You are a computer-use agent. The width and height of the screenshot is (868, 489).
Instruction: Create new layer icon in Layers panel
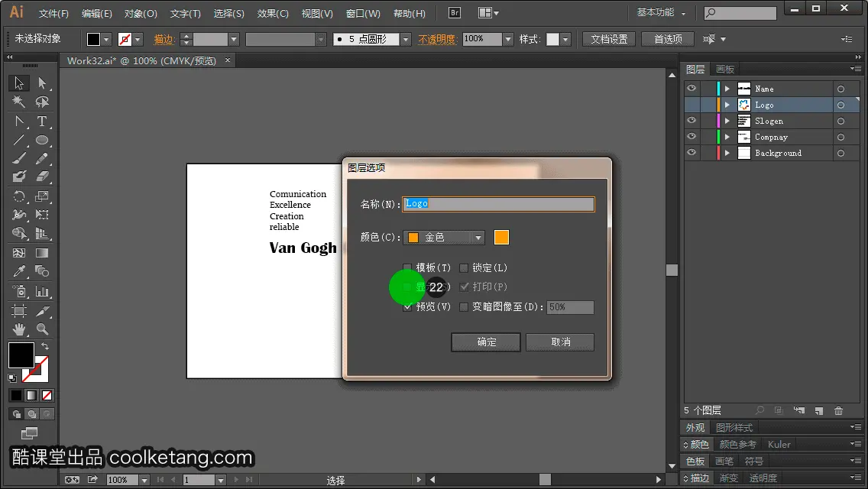click(819, 410)
